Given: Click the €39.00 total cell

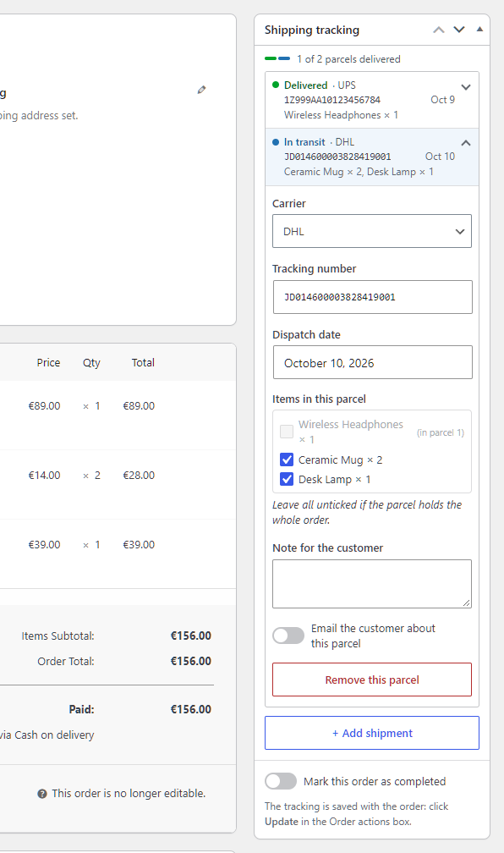Looking at the screenshot, I should coord(139,545).
